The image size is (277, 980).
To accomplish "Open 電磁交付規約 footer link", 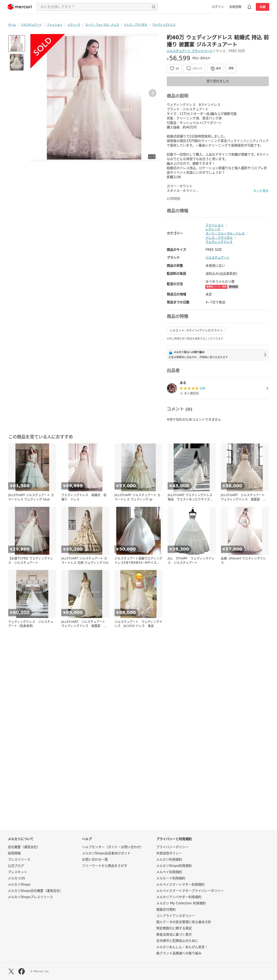I will point(166,909).
